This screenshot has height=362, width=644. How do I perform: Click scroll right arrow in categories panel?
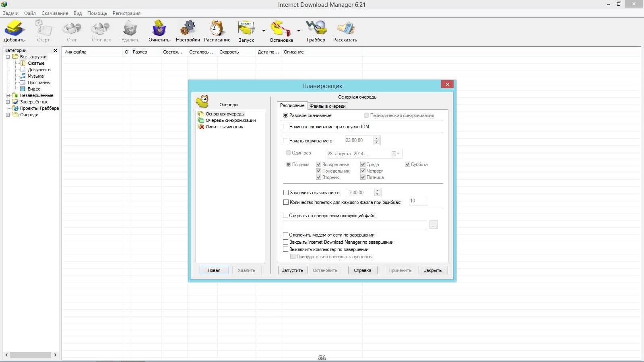(55, 355)
